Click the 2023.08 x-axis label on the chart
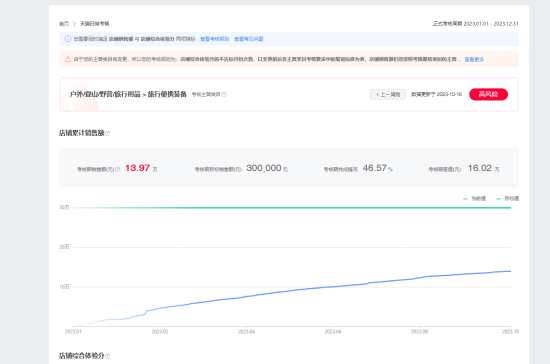 pos(419,332)
